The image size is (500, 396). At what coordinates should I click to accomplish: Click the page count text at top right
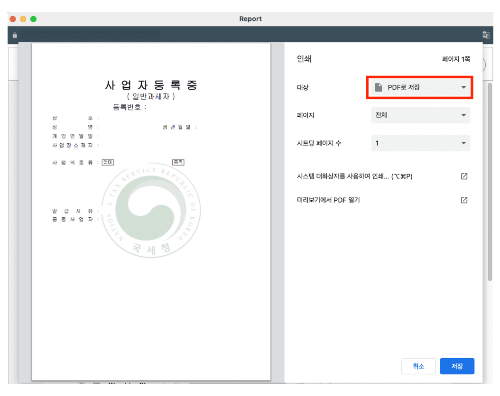(456, 59)
